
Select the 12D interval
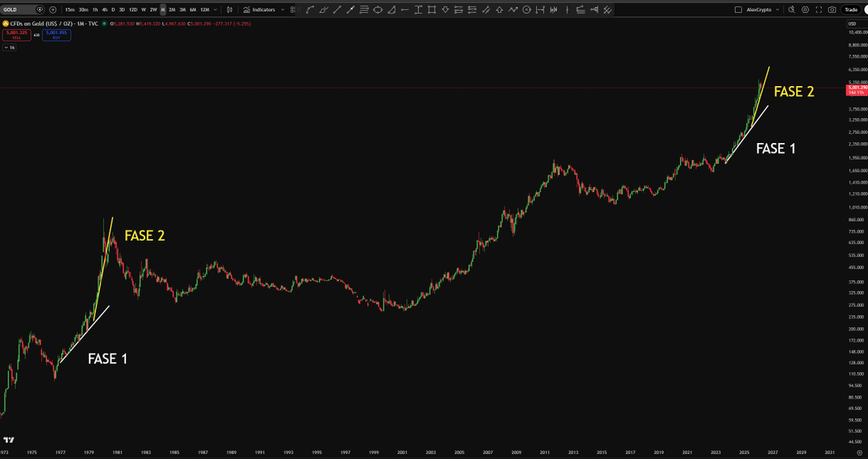[133, 10]
